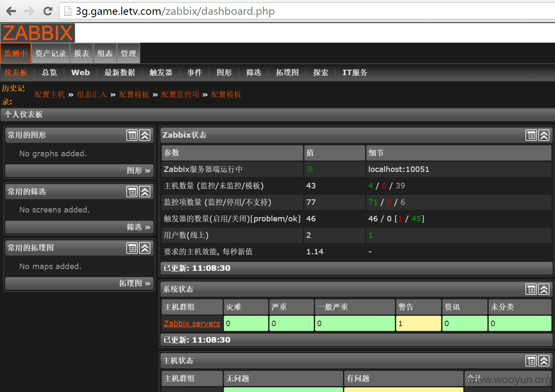Click the localhost:10051 detail cell
Screen dimensions: 555x392
click(x=459, y=169)
